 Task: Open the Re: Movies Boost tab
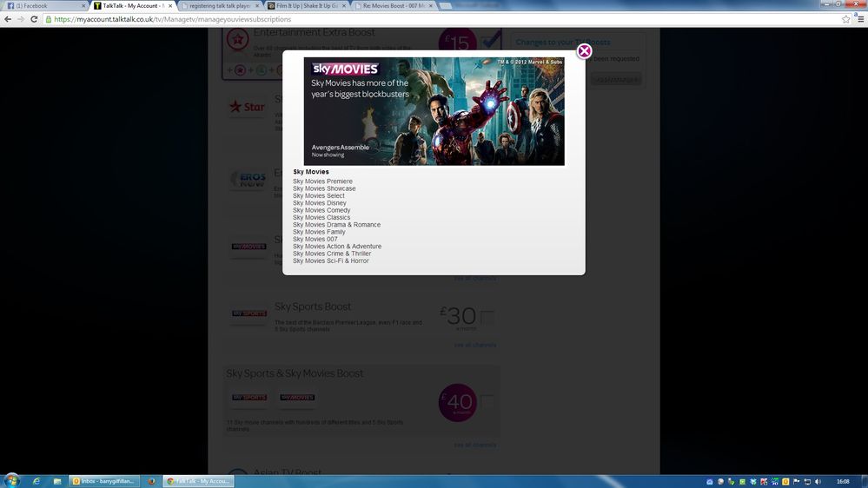pyautogui.click(x=393, y=5)
